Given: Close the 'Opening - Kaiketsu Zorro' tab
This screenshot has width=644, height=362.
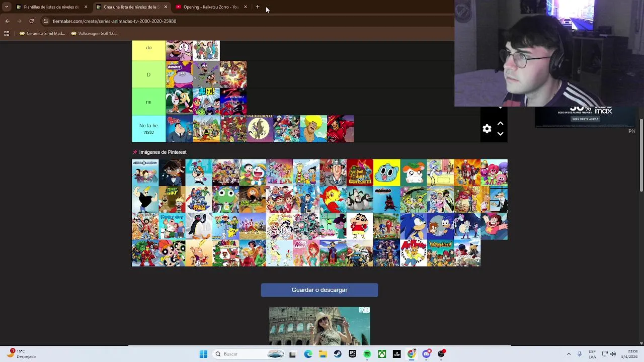Looking at the screenshot, I should (x=246, y=7).
